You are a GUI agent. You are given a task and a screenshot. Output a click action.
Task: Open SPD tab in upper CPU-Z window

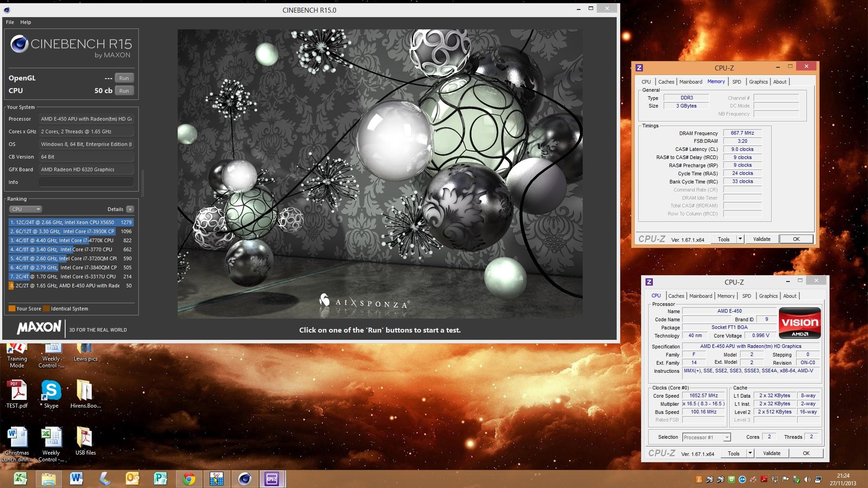[x=737, y=82]
